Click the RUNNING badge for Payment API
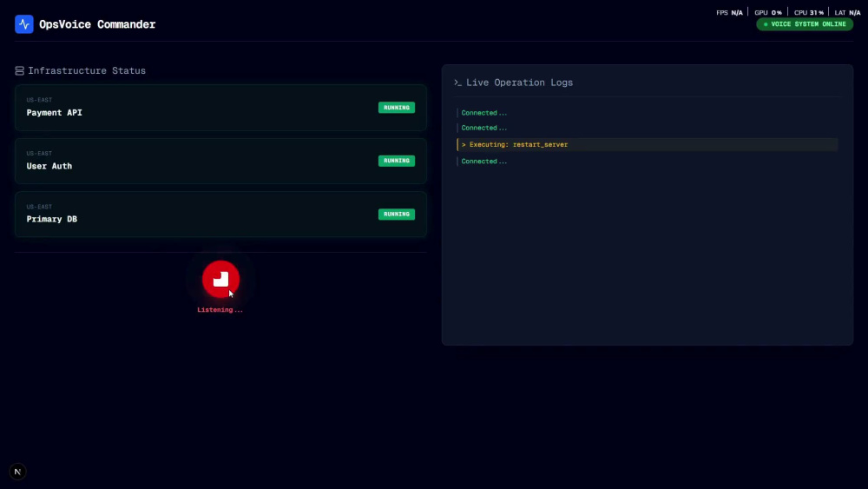This screenshot has width=868, height=489. click(397, 108)
